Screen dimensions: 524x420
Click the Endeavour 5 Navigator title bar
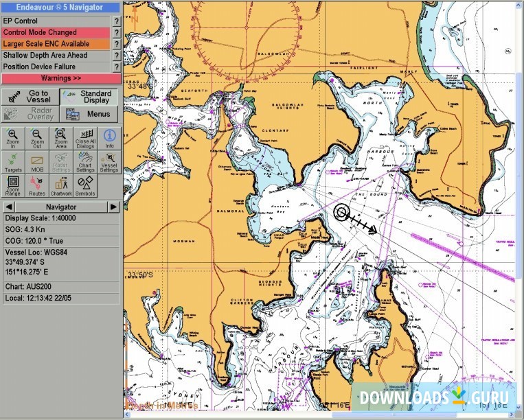[x=60, y=8]
